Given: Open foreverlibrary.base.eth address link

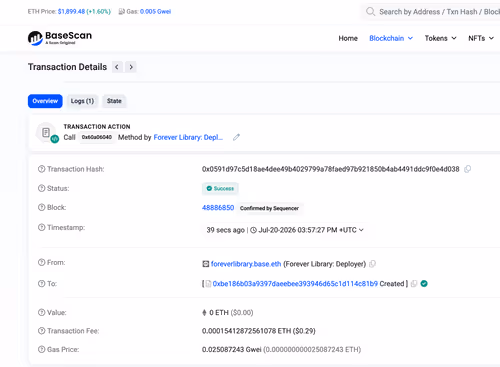Looking at the screenshot, I should tap(246, 264).
